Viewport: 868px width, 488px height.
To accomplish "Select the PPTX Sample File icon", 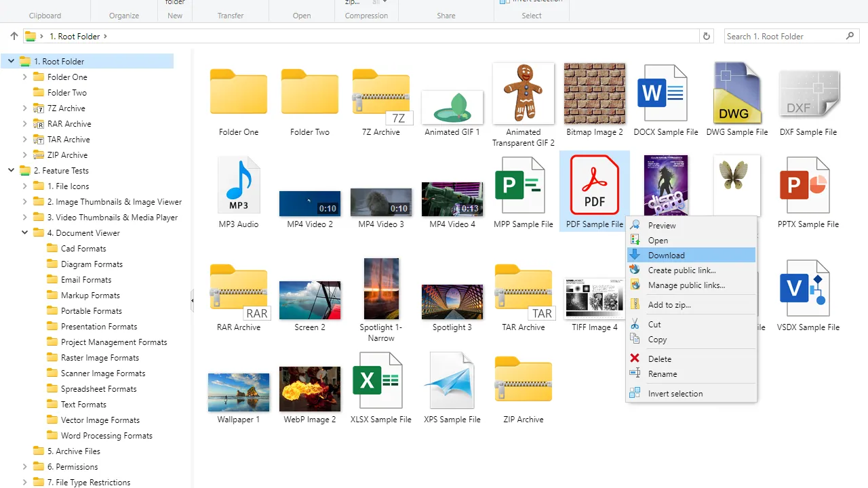I will (805, 186).
